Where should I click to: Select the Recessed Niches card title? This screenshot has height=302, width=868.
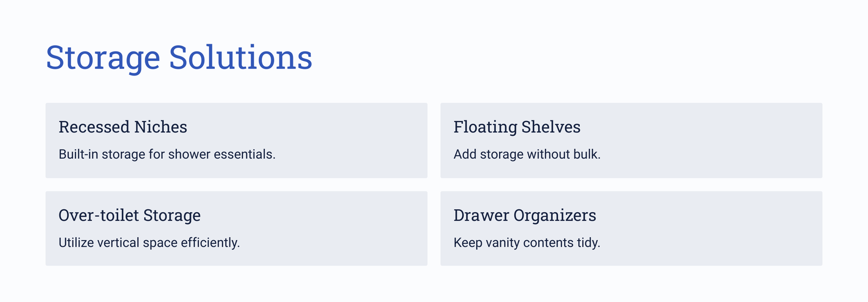click(x=123, y=127)
